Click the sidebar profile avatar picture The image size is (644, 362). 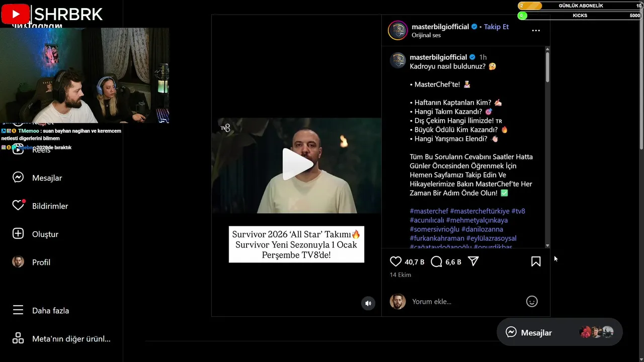(x=18, y=262)
